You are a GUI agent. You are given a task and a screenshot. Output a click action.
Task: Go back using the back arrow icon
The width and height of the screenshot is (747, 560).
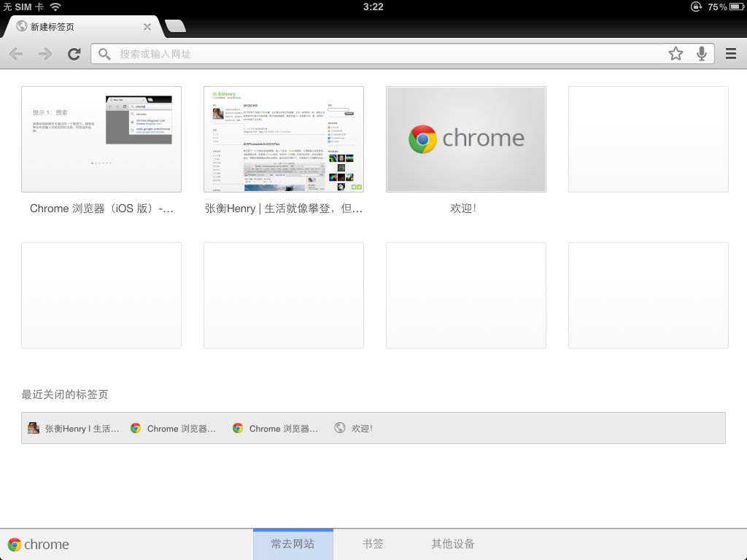[x=16, y=53]
